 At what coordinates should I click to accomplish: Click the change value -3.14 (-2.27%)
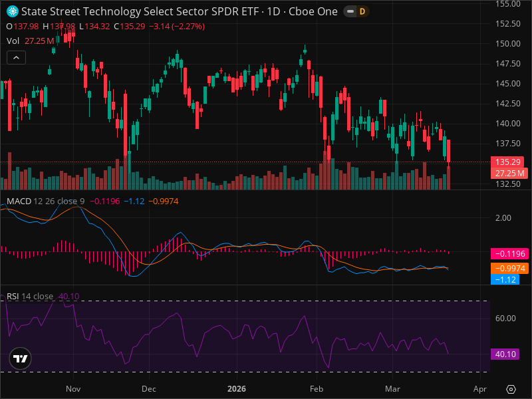[177, 27]
